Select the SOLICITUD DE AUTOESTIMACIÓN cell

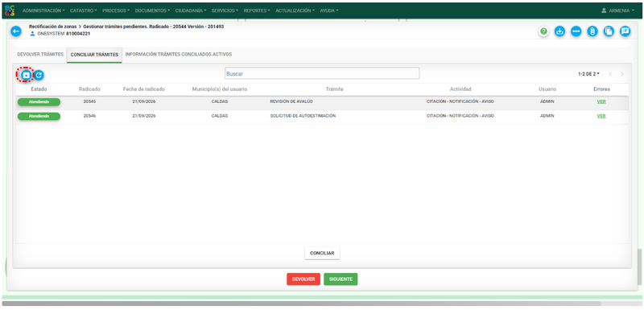coord(303,116)
